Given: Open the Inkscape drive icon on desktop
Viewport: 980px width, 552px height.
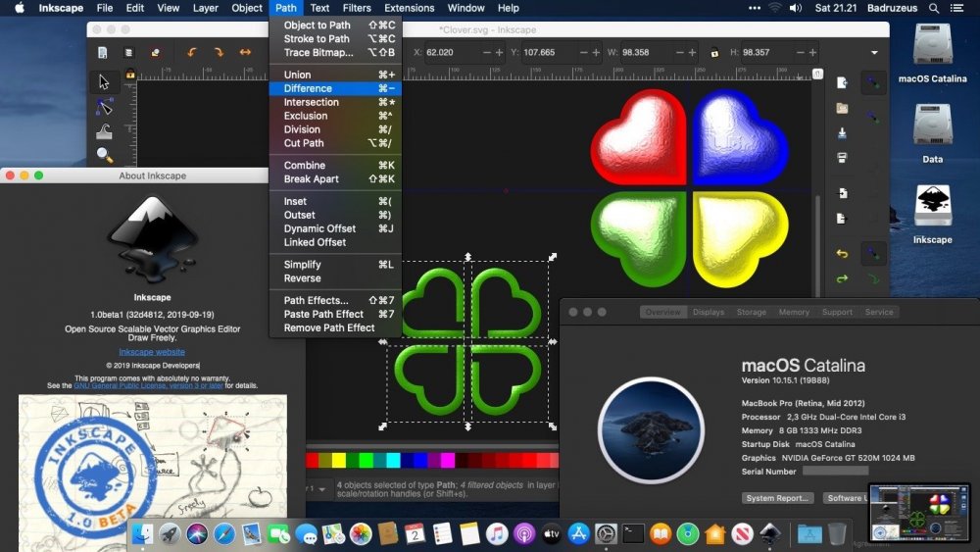Looking at the screenshot, I should tap(933, 206).
